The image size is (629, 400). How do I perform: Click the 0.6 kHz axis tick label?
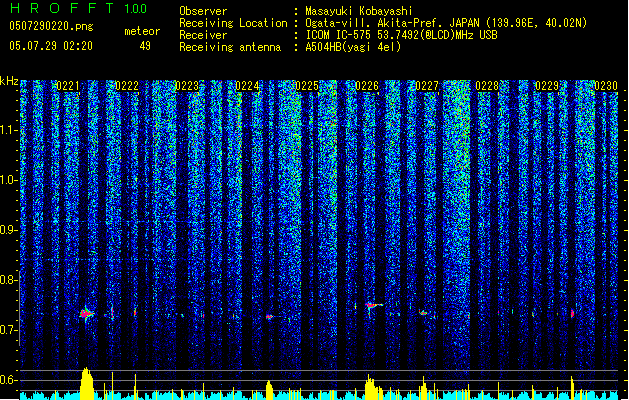coord(9,380)
